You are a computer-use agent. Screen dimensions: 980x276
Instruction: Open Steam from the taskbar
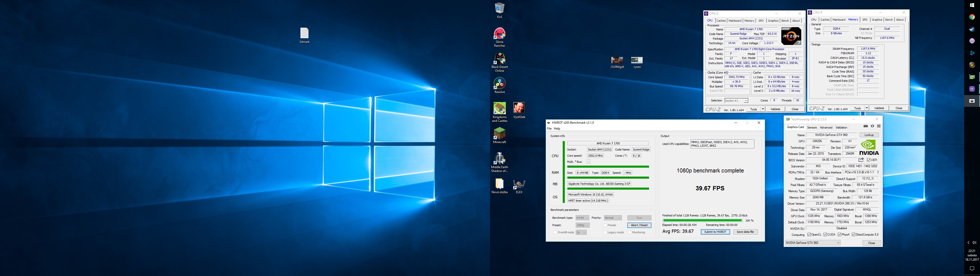point(972,29)
